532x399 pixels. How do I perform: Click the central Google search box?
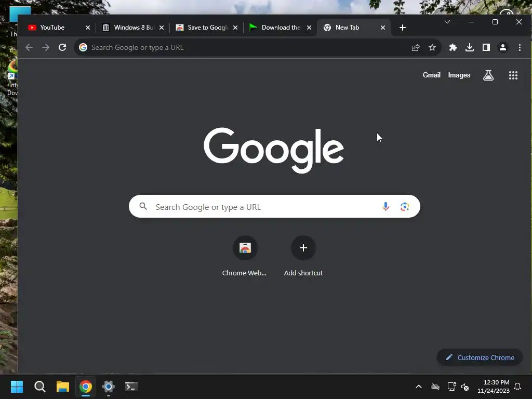(x=274, y=206)
